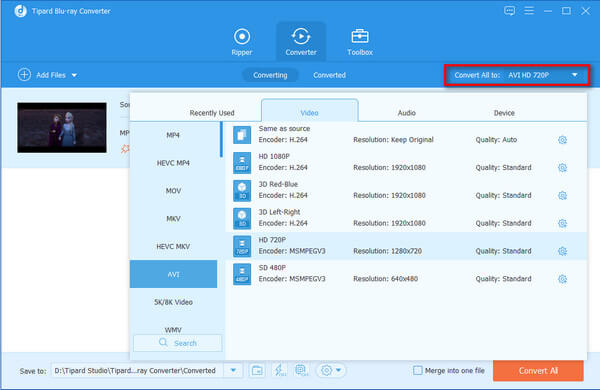
Task: Expand the arrow next to bottom settings gear
Action: 338,370
